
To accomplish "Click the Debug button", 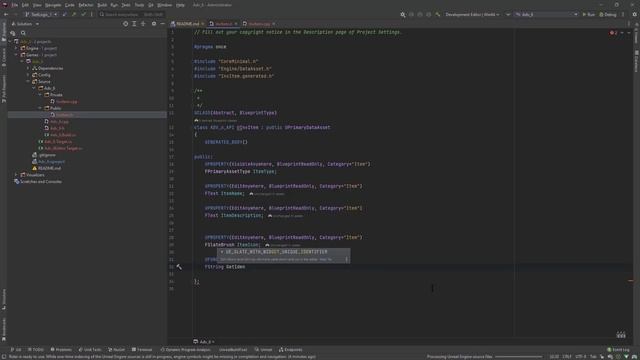I will coord(608,14).
